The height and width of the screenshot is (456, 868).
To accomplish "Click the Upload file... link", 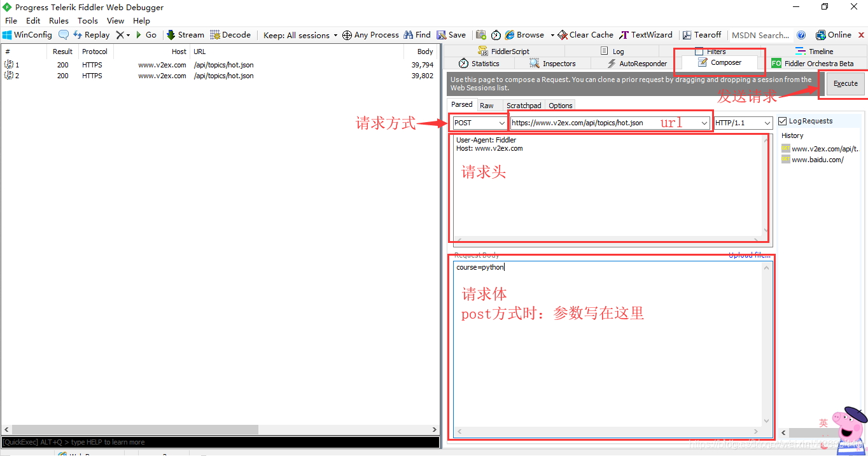I will click(x=750, y=255).
